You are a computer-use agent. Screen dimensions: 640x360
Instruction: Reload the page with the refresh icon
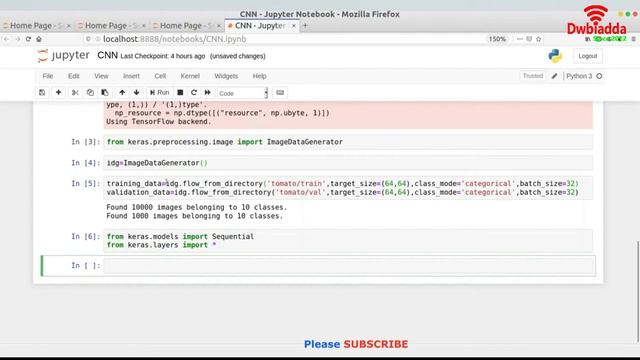click(28, 39)
